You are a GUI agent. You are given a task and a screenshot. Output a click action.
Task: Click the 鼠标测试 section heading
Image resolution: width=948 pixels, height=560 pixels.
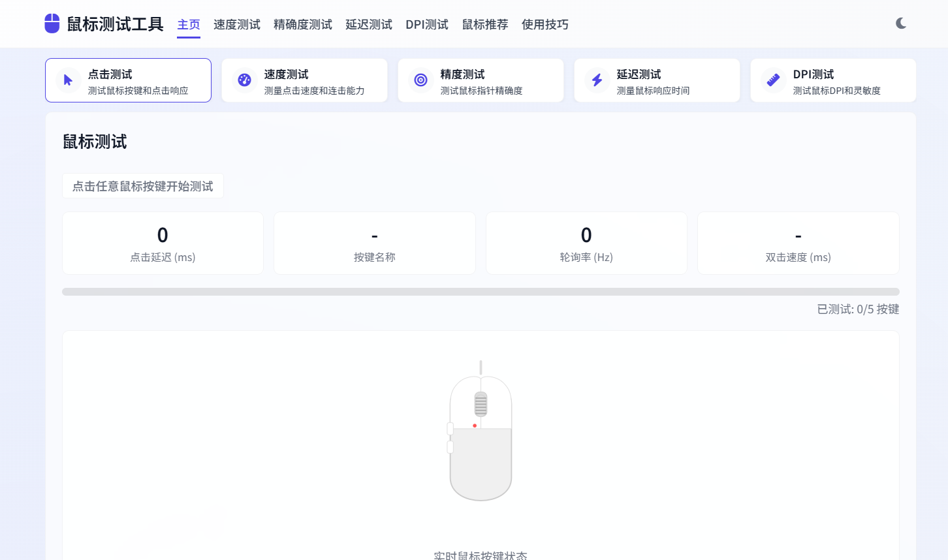click(95, 142)
